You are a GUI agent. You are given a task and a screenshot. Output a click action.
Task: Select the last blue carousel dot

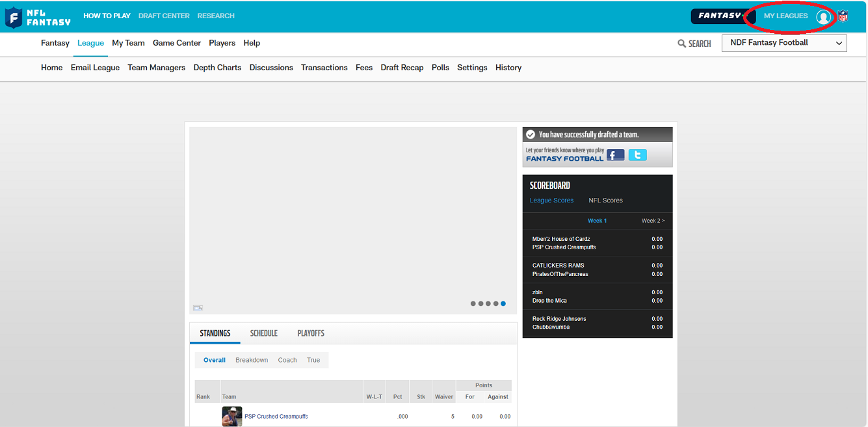[x=503, y=303]
